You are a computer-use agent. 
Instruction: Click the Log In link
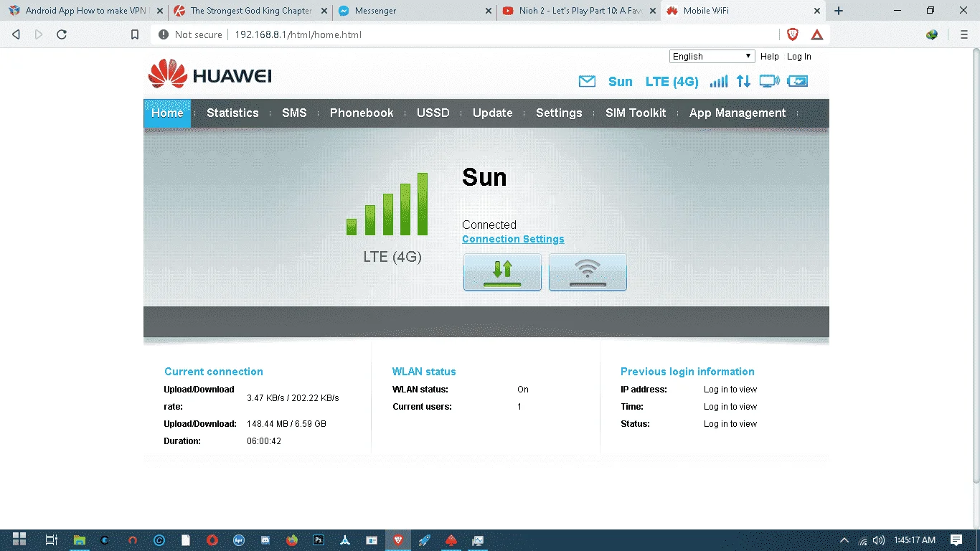[799, 57]
